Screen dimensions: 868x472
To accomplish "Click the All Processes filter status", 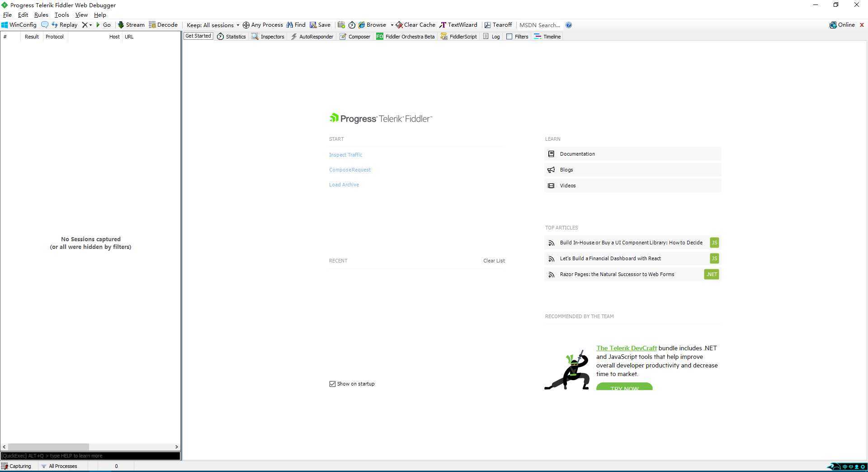I will coord(59,466).
